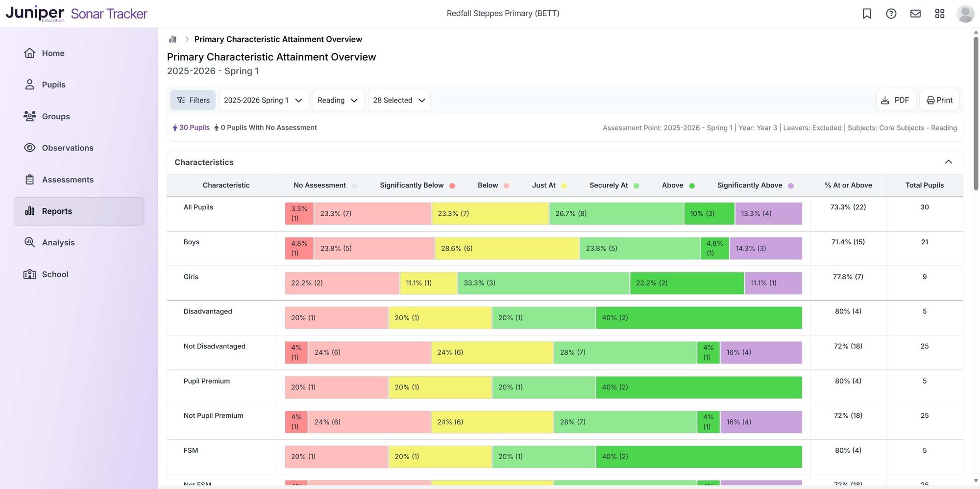980x489 pixels.
Task: Expand the 28 Selected groups dropdown
Action: [398, 100]
